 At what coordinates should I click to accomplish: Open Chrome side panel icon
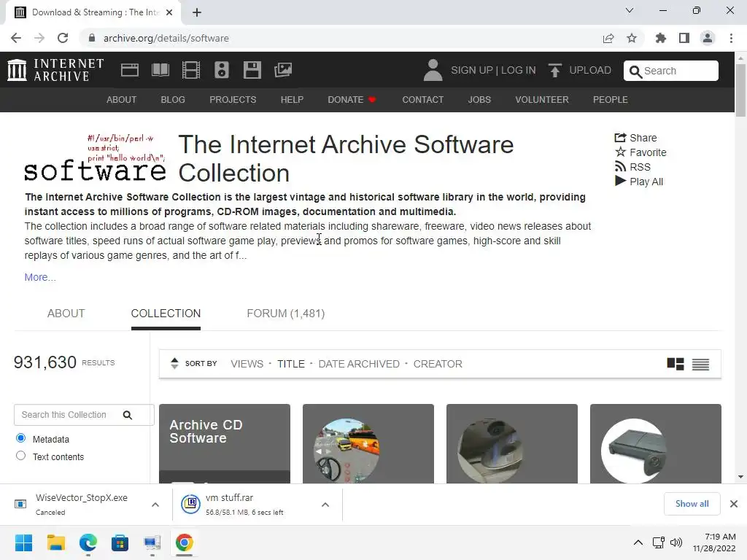click(x=684, y=38)
